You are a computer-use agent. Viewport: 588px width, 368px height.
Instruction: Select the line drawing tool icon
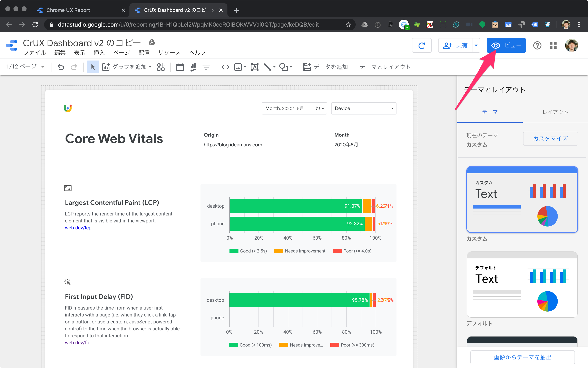(267, 67)
